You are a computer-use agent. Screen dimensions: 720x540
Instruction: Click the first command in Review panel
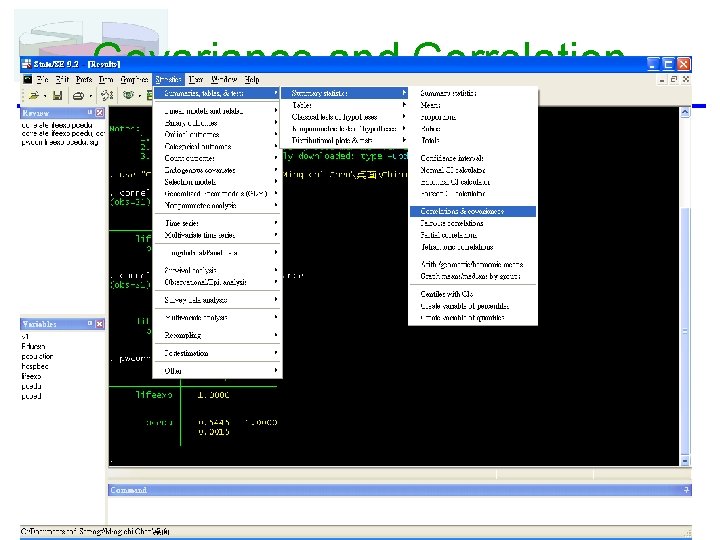coord(57,125)
